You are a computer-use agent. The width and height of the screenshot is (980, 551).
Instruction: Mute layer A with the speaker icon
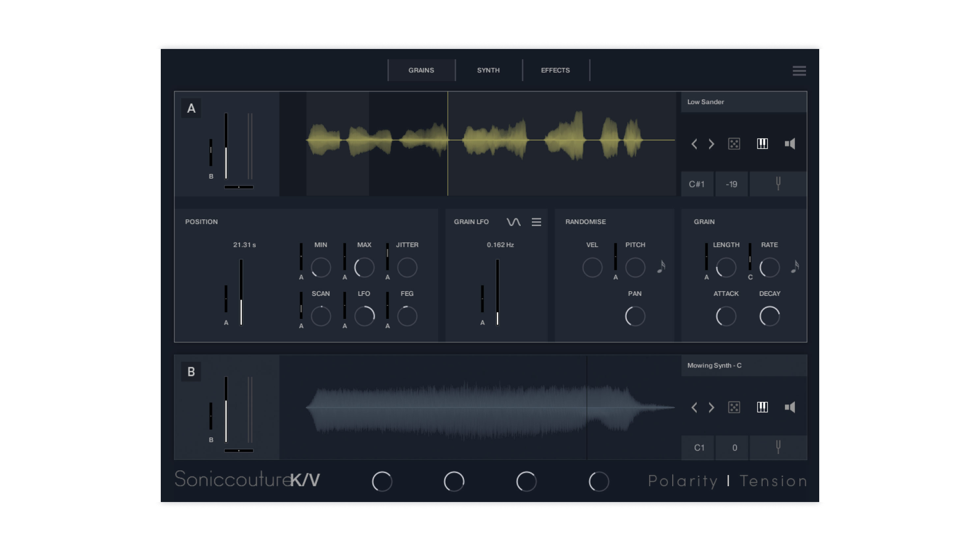coord(790,144)
